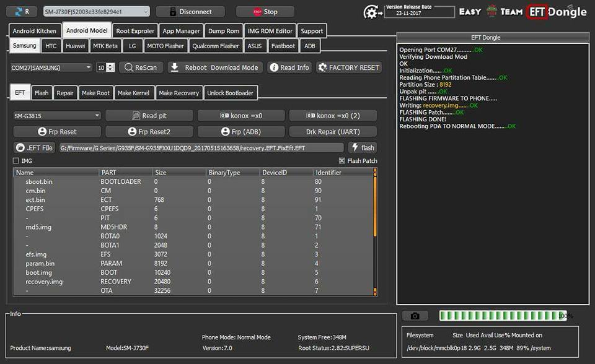Image resolution: width=595 pixels, height=364 pixels.
Task: Sort partition table by PART column
Action: coord(126,173)
